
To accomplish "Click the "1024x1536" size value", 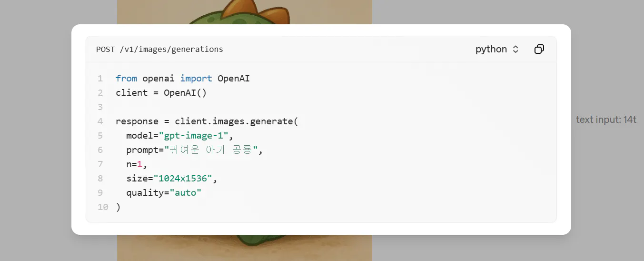I will click(x=183, y=178).
